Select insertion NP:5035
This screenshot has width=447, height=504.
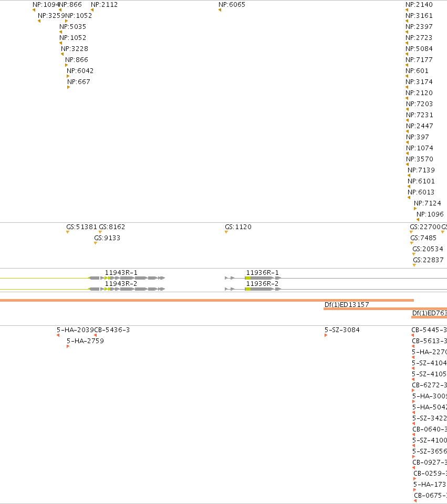coord(73,26)
